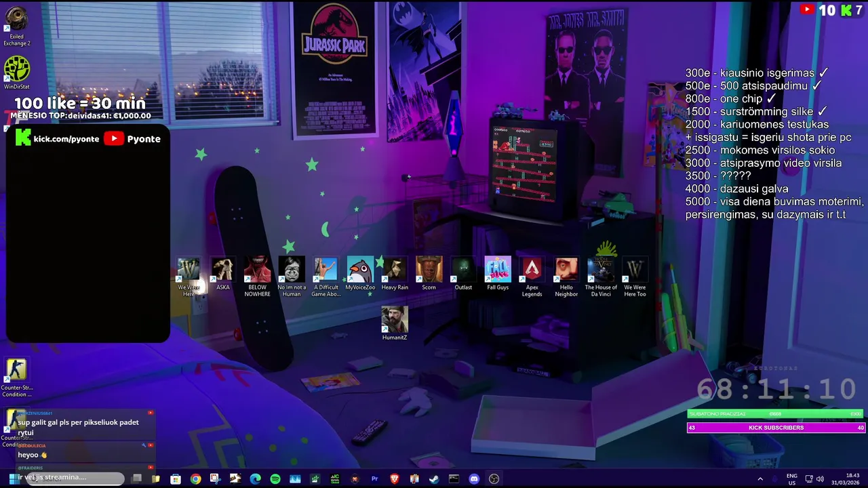Open Microsoft Edge from the taskbar
868x488 pixels.
[255, 479]
